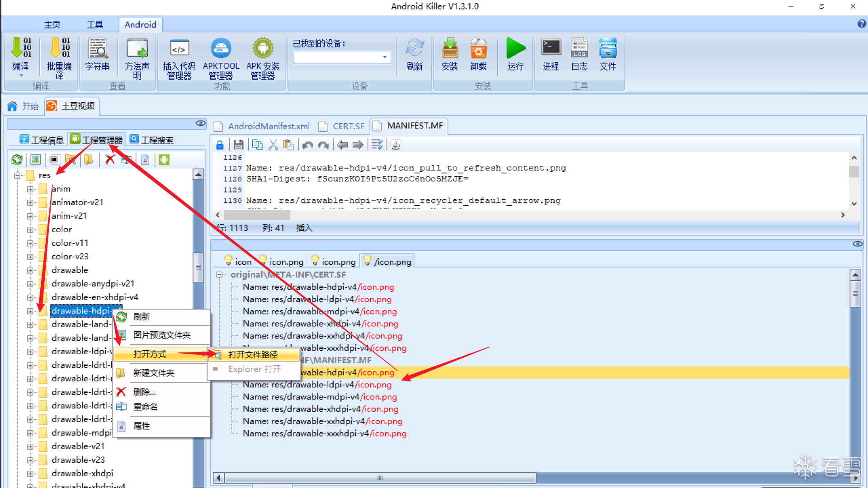The image size is (868, 488).
Task: Expand the drawable-xhdpi folder node
Action: point(30,474)
